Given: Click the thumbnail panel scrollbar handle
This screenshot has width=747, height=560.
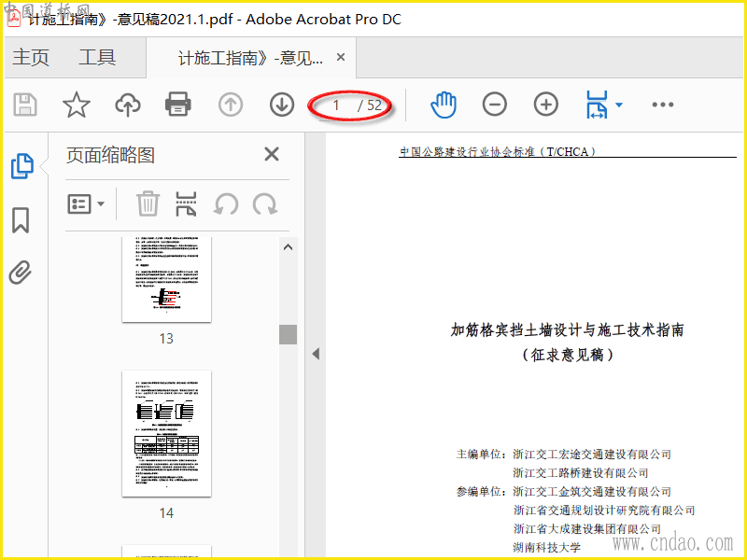Looking at the screenshot, I should tap(288, 334).
